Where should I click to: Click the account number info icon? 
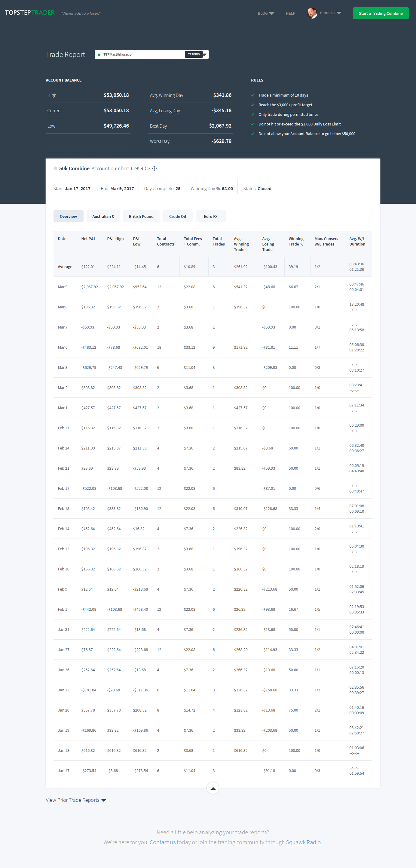point(154,168)
